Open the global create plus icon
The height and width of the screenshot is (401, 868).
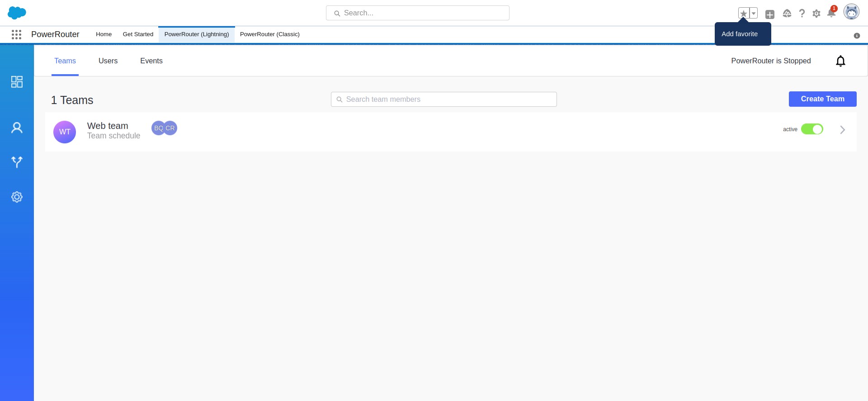point(770,14)
